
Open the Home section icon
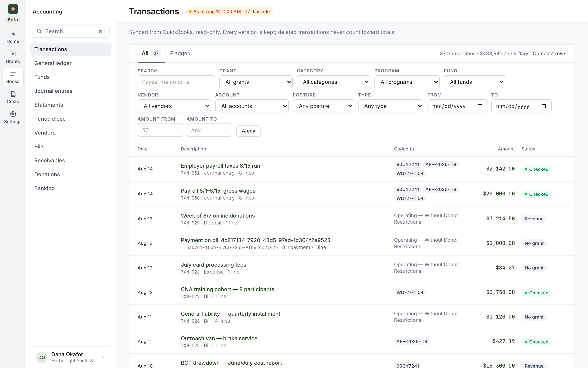click(13, 34)
